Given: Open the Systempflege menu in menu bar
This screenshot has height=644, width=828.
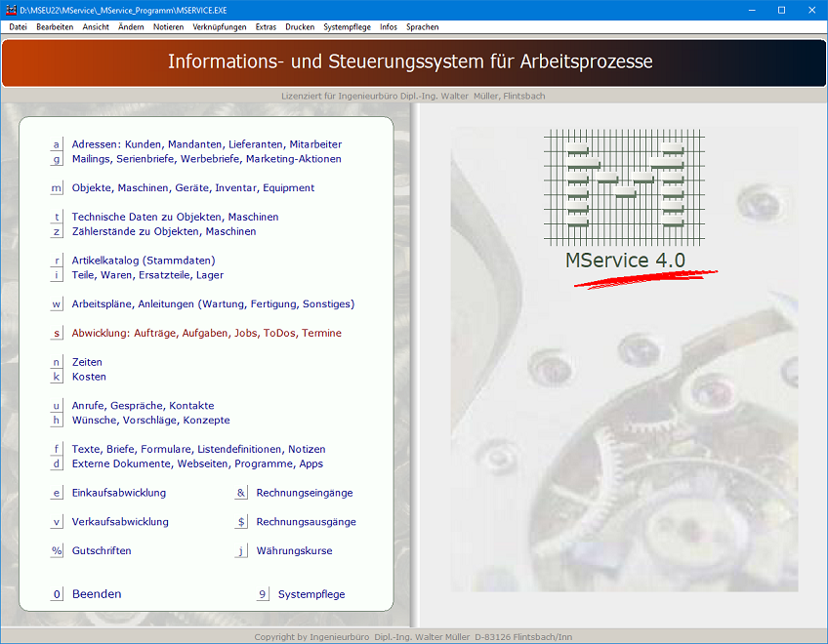Looking at the screenshot, I should pos(347,27).
